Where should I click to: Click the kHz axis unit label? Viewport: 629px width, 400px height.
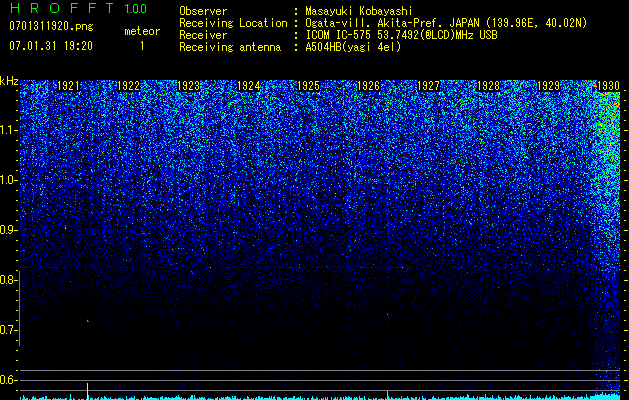(9, 81)
